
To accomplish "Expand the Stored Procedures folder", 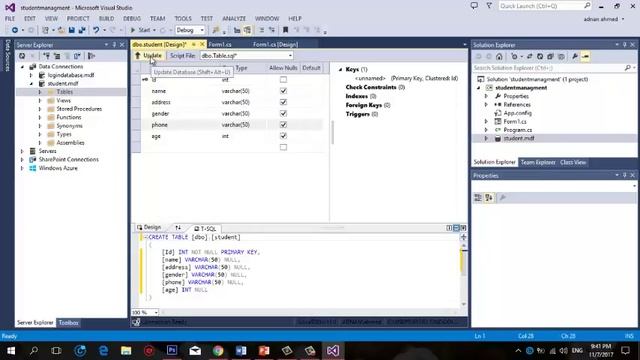I will click(x=40, y=109).
